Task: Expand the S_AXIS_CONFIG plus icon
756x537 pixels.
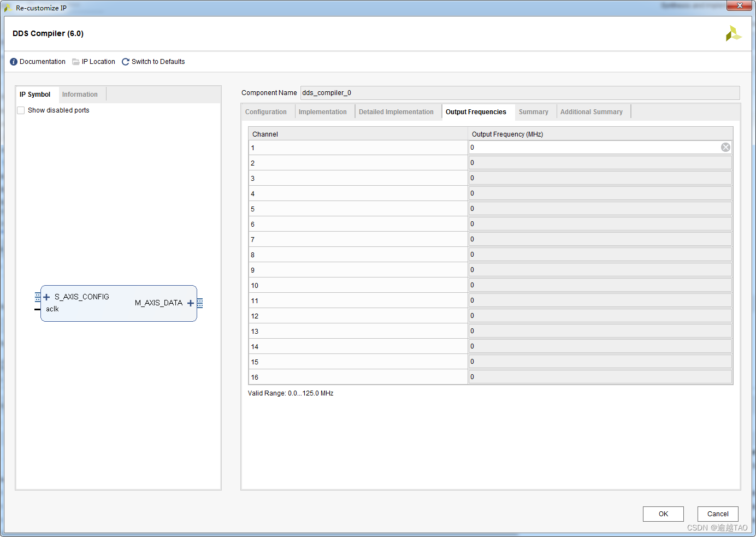Action: (46, 297)
